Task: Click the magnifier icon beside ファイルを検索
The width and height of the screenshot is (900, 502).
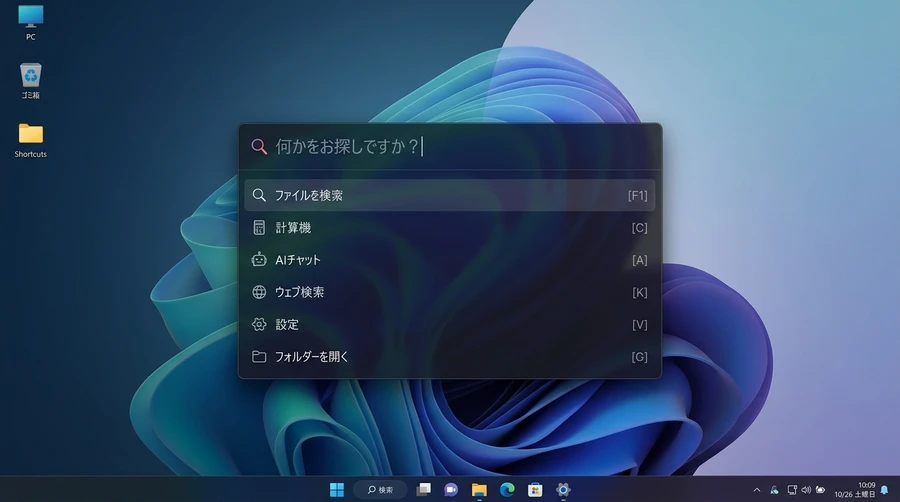Action: (x=259, y=196)
